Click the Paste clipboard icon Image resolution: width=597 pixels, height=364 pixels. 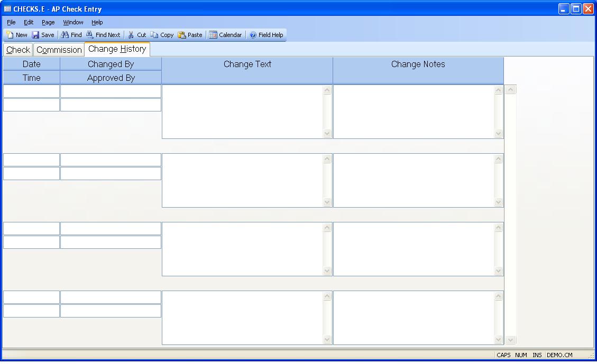(x=182, y=35)
